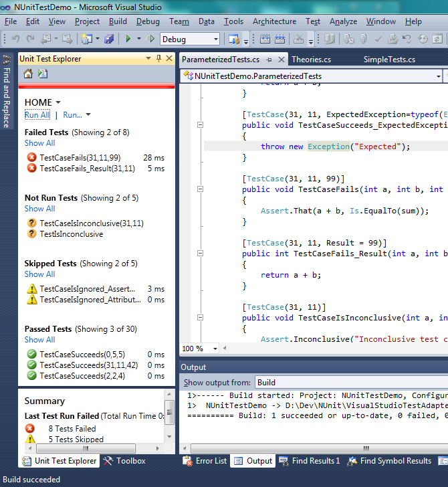Click the source control undo-checkout toolbar icon
Viewport: 448px width, 487px height.
pos(407,39)
